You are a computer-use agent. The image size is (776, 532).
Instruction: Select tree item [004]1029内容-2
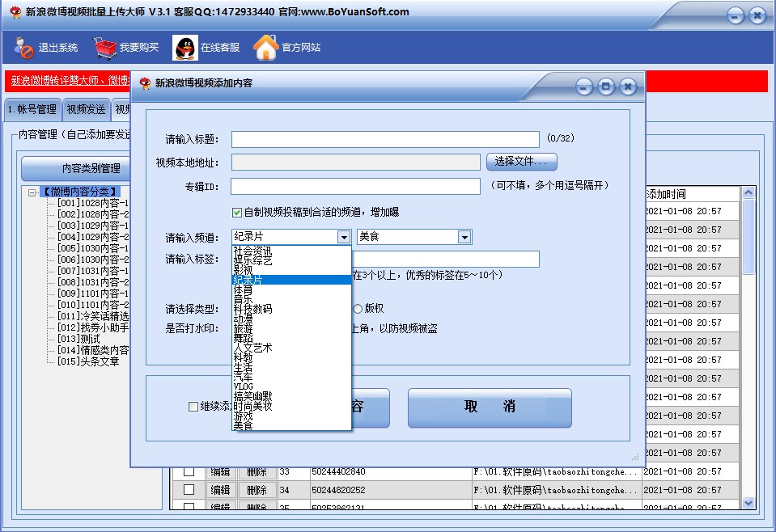click(93, 238)
